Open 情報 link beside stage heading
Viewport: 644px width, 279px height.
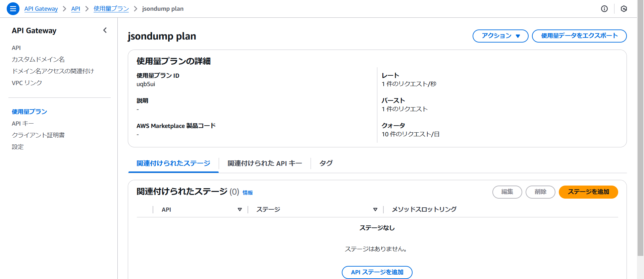pyautogui.click(x=248, y=193)
